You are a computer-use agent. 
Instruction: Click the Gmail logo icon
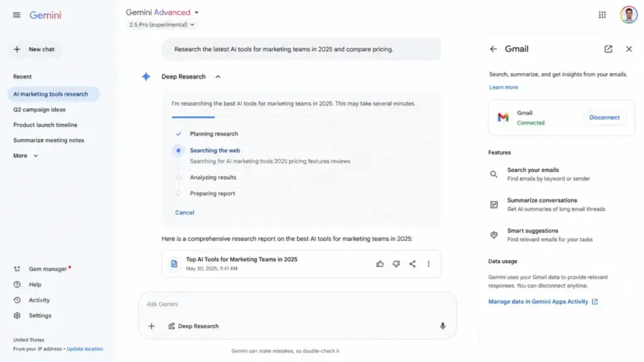503,118
